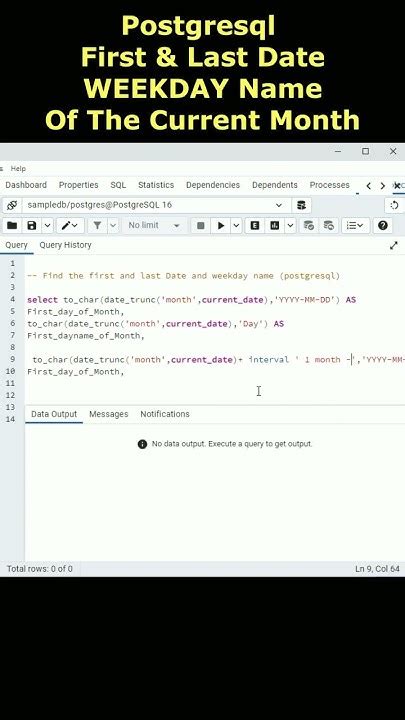
Task: Stop the running query
Action: click(x=200, y=225)
